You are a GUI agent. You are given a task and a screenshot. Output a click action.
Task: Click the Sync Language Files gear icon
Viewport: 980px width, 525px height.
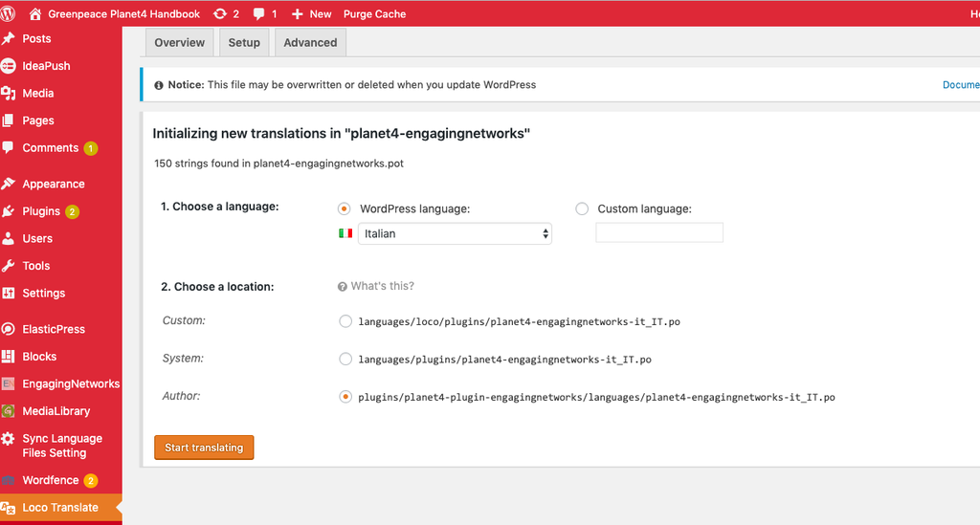click(8, 439)
